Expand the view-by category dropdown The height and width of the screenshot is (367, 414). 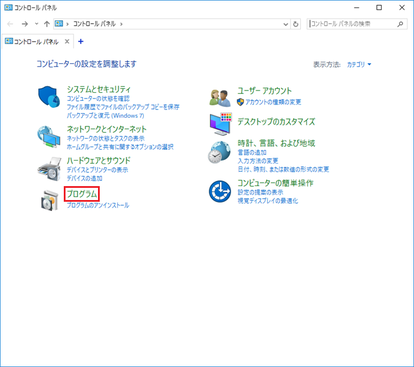pyautogui.click(x=359, y=64)
